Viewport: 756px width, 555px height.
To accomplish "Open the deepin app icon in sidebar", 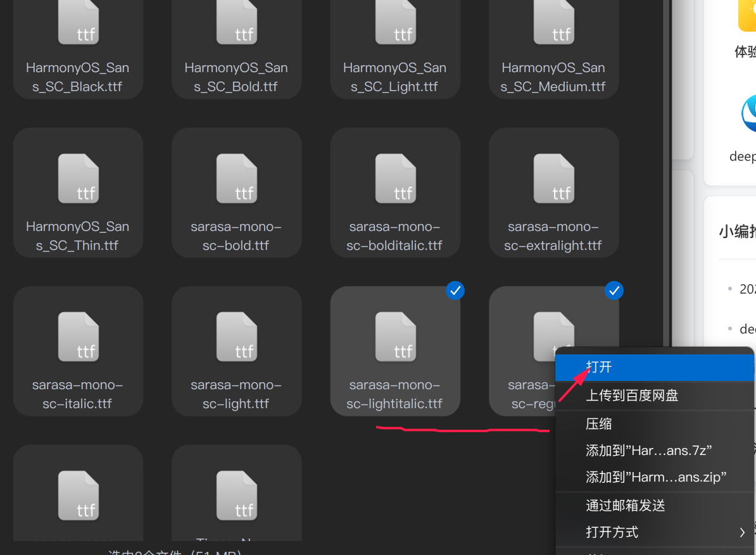I will click(x=749, y=115).
